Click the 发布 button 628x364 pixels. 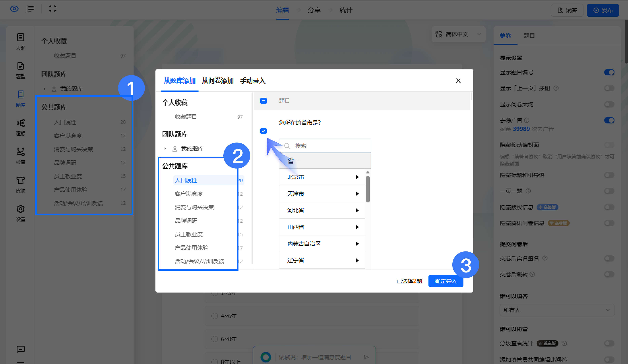(603, 10)
